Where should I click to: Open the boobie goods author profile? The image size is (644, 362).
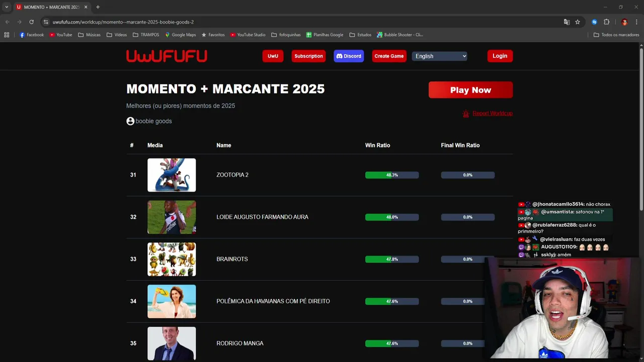[153, 121]
